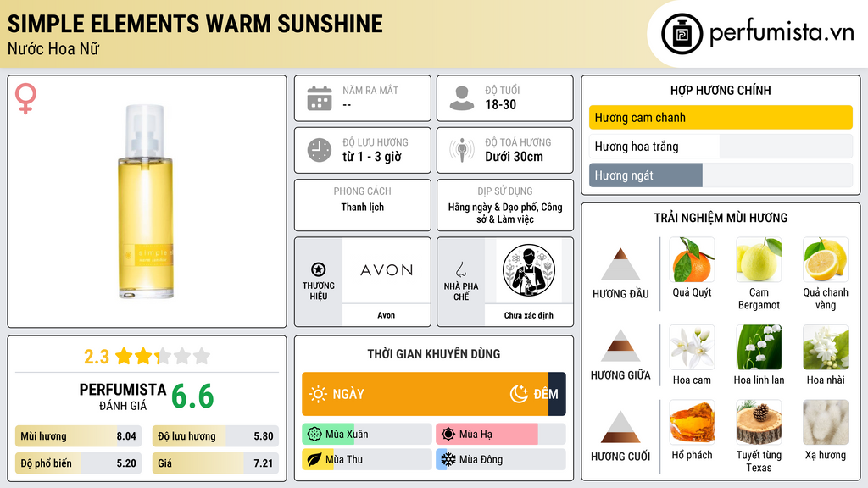The width and height of the screenshot is (868, 488).
Task: Select the Xạ hương note image
Action: click(x=826, y=422)
